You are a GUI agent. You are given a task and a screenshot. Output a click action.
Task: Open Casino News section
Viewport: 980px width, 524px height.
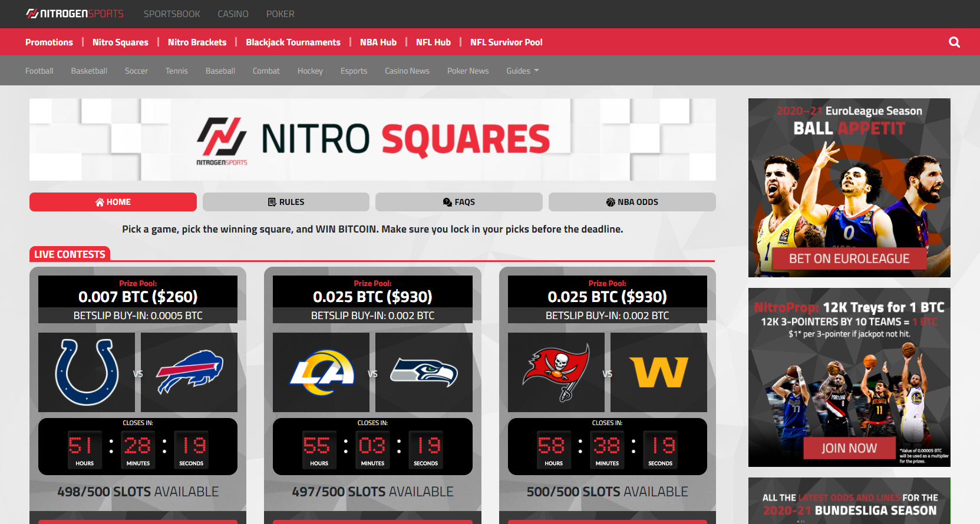(x=407, y=71)
